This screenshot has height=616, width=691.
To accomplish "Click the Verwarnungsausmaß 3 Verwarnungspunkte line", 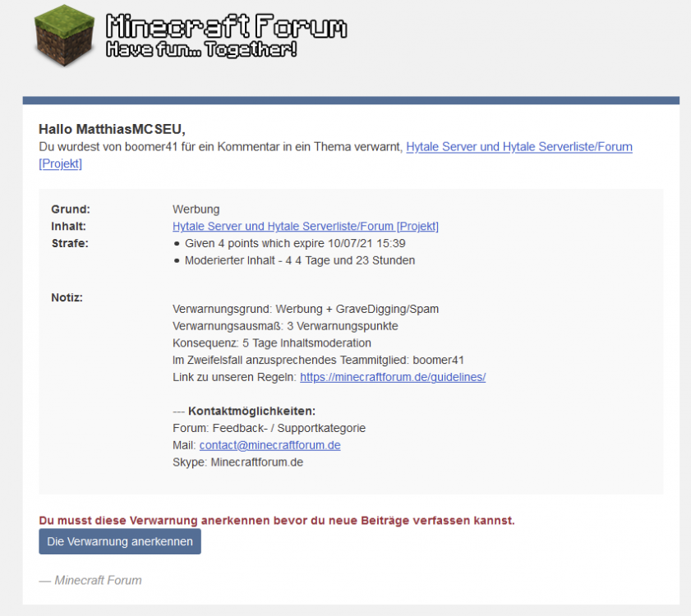I will coord(285,326).
